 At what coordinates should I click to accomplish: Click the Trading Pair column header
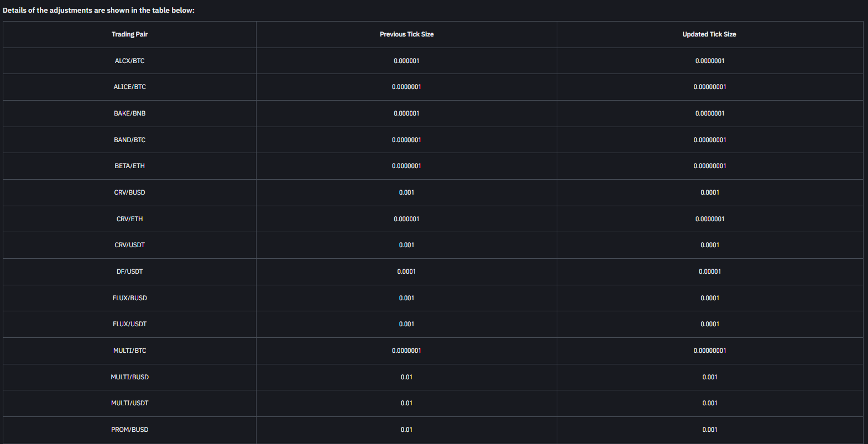tap(129, 34)
